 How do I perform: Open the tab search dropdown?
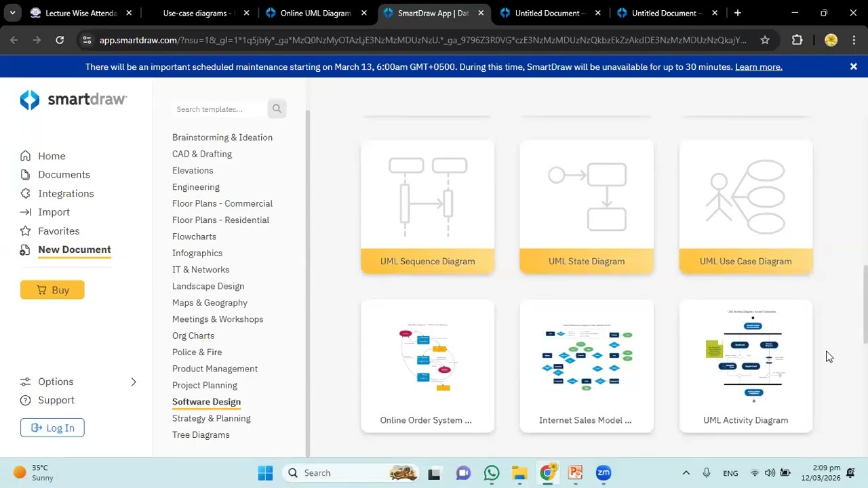12,13
